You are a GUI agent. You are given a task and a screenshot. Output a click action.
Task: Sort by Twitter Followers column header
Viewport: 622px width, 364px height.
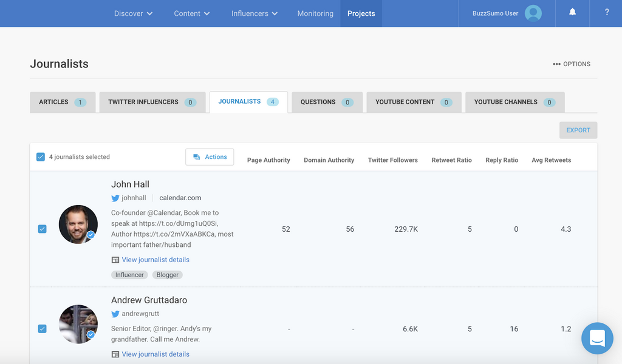(392, 160)
